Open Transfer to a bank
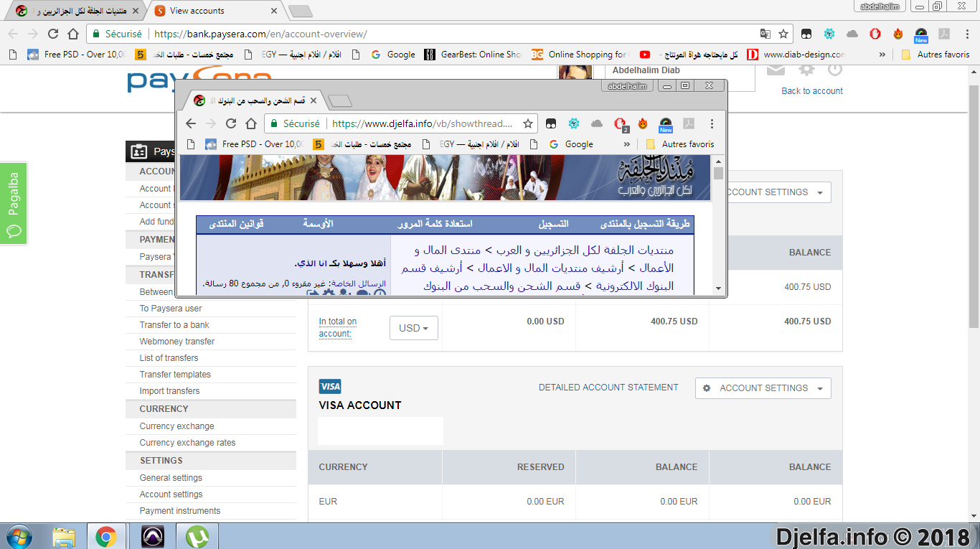Viewport: 980px width, 549px height. pos(174,325)
